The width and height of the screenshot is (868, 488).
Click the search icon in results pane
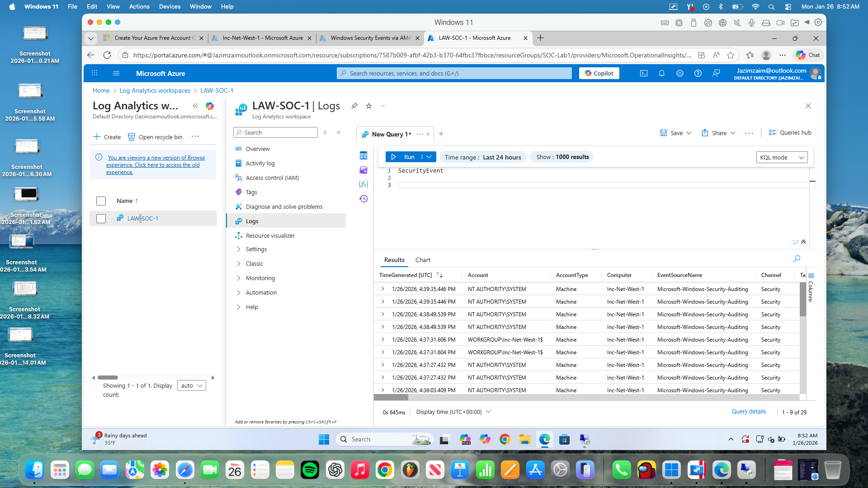point(797,259)
